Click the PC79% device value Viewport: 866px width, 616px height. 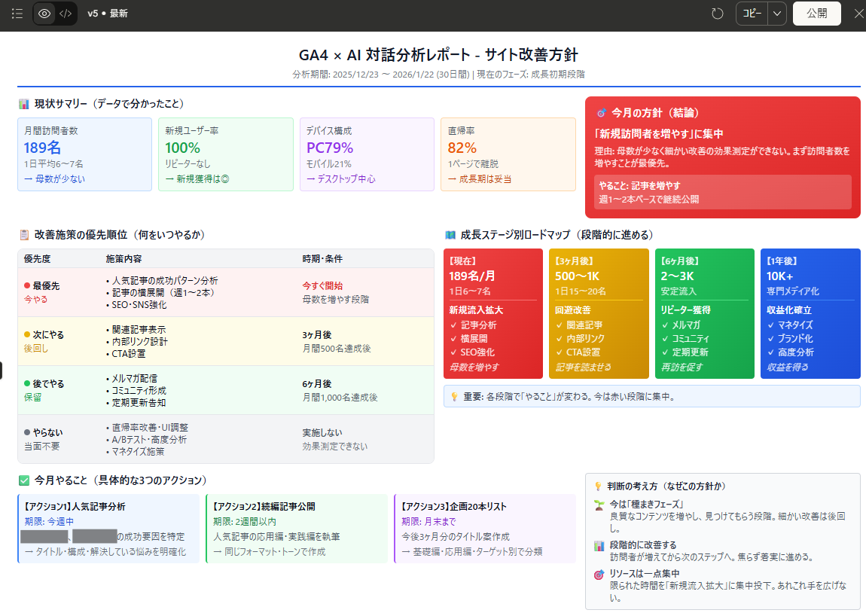click(330, 148)
